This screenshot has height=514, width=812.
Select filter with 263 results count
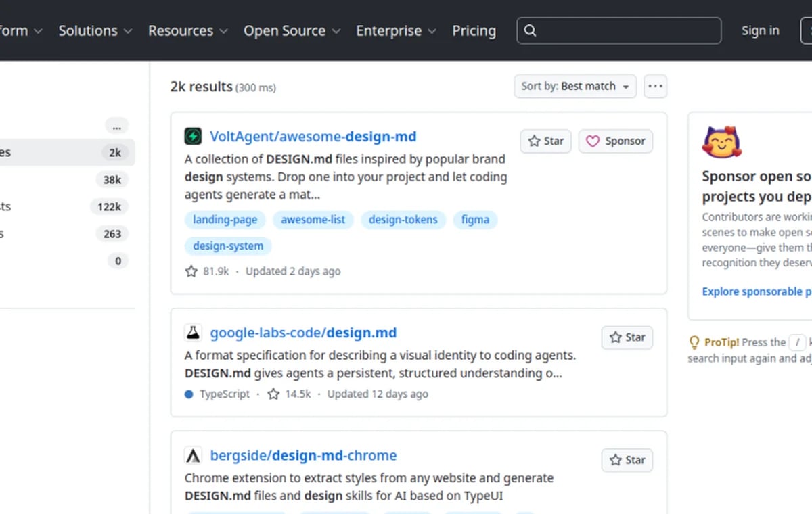click(68, 234)
